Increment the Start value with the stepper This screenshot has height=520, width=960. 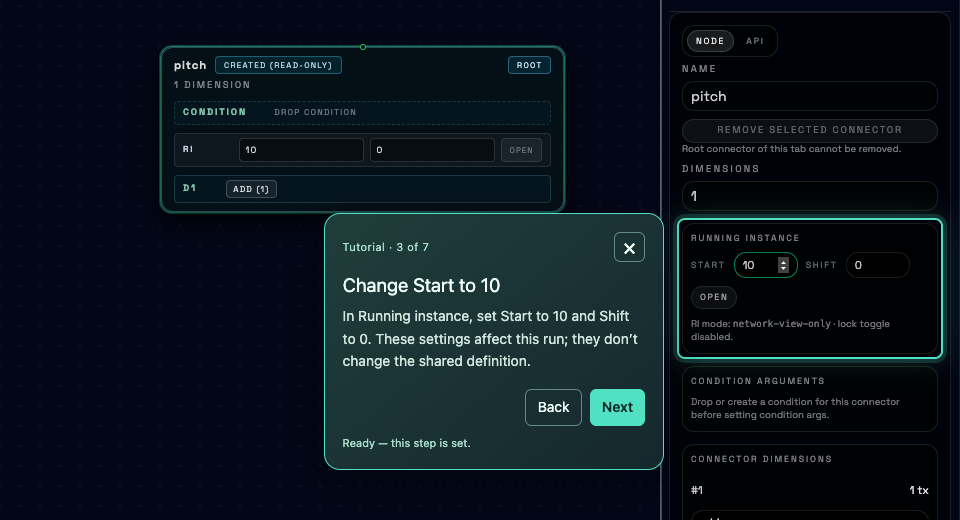coord(783,262)
